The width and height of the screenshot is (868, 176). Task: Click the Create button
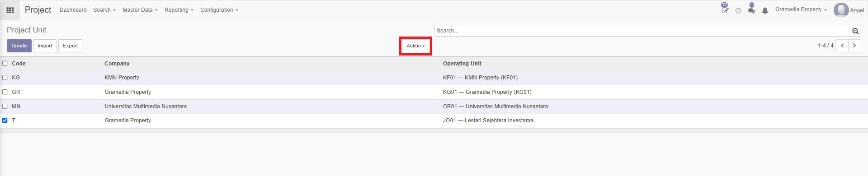tap(19, 46)
